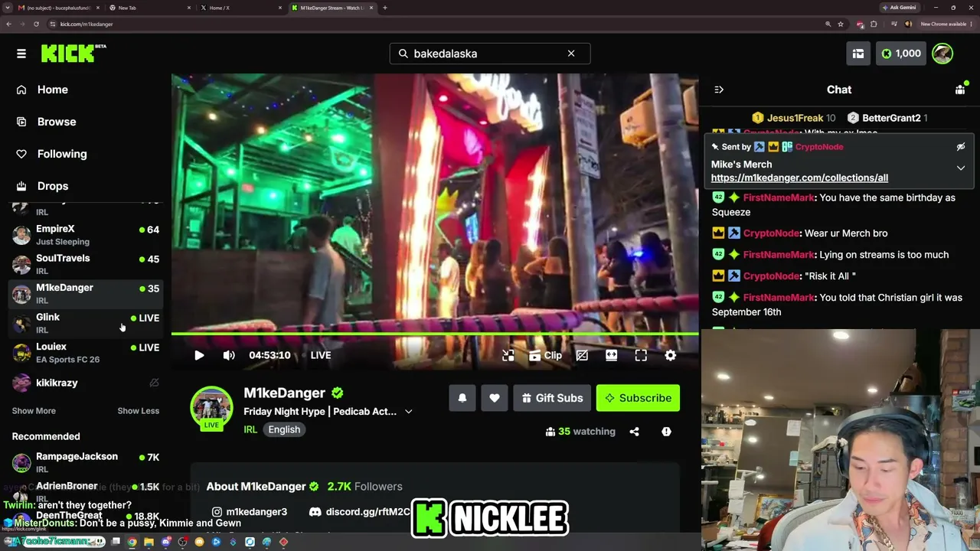Toggle notifications bell for M1keDanger
The image size is (980, 551).
click(462, 398)
